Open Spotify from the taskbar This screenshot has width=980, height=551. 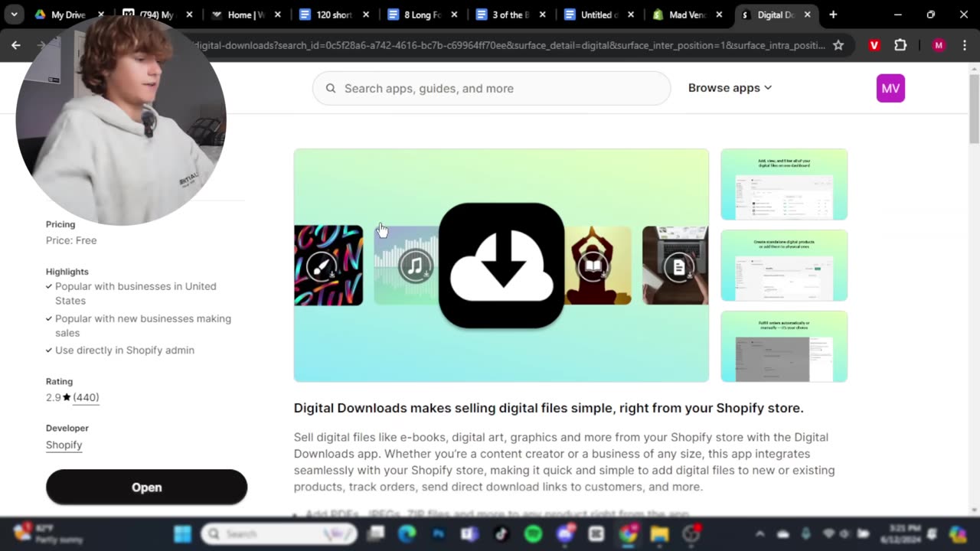point(534,534)
